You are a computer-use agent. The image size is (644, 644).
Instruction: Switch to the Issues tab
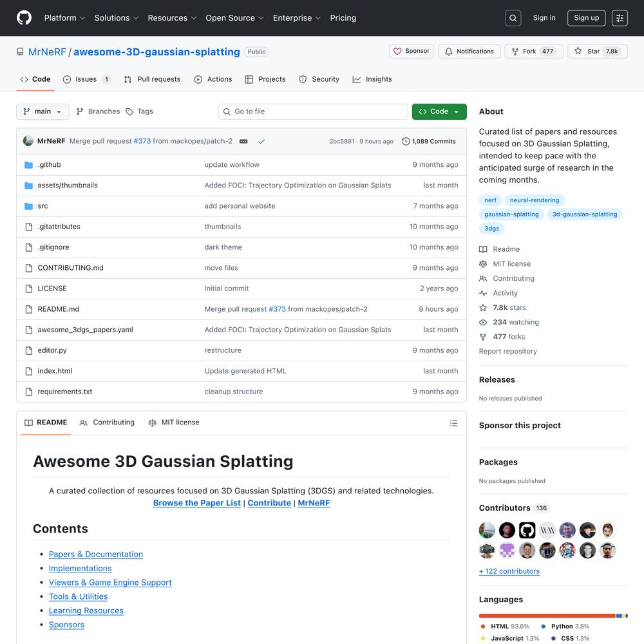[86, 79]
